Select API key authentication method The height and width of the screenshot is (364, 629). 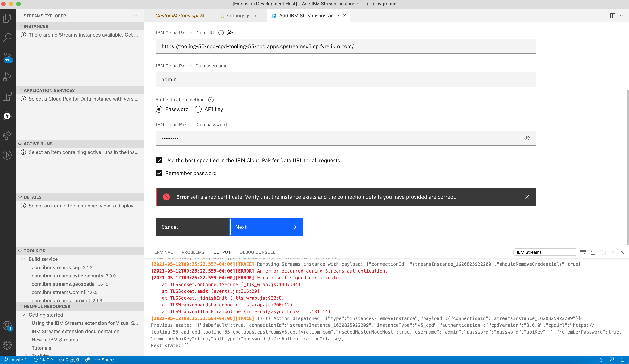[198, 109]
